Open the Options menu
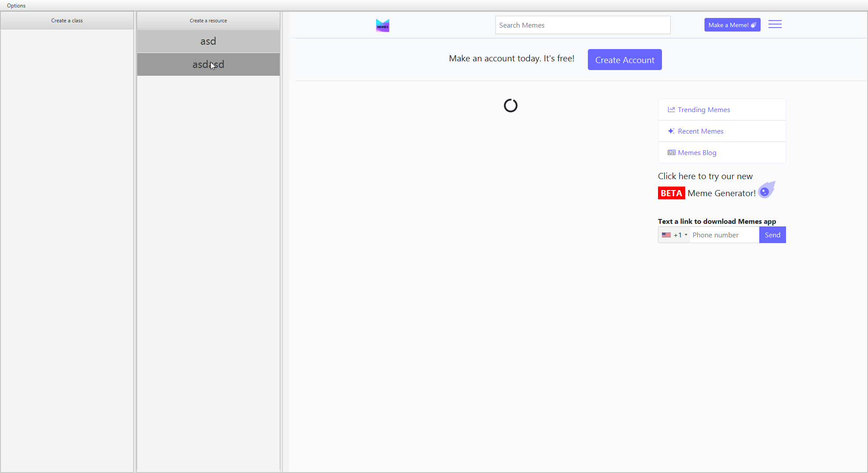This screenshot has width=868, height=473. point(16,6)
